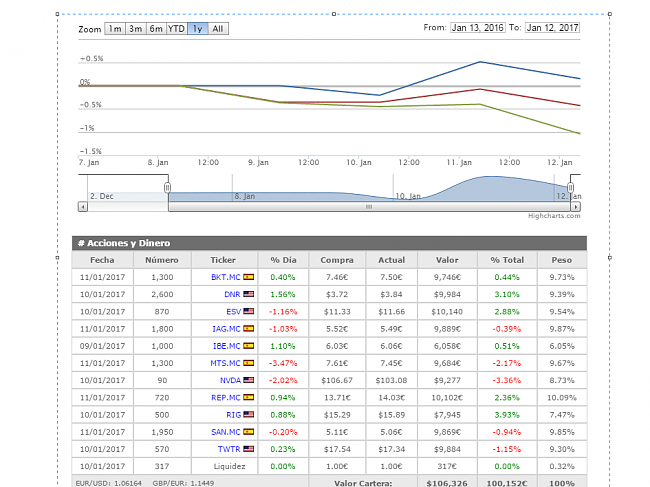Open the IBE.MC ticker link
The image size is (650, 487).
pos(226,346)
